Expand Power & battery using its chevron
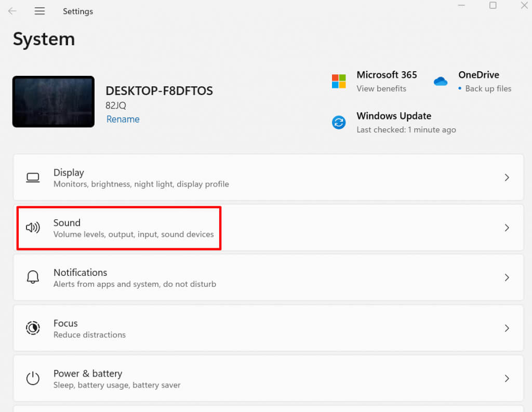This screenshot has height=412, width=532. click(x=507, y=378)
